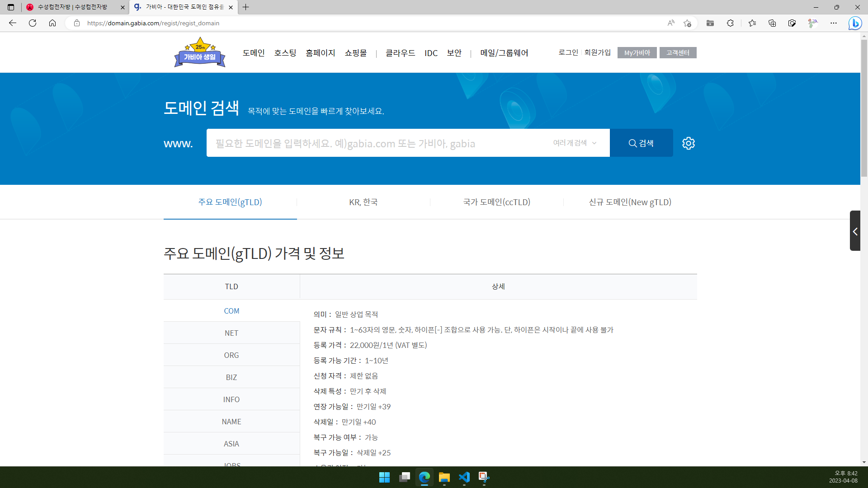Select the ORG TLD row

(x=231, y=355)
